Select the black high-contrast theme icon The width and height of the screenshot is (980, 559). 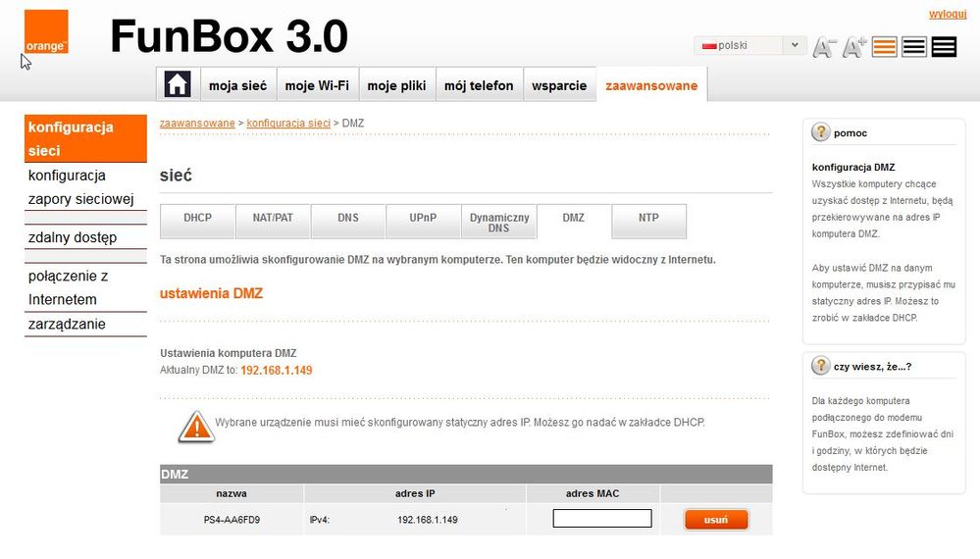click(x=944, y=47)
